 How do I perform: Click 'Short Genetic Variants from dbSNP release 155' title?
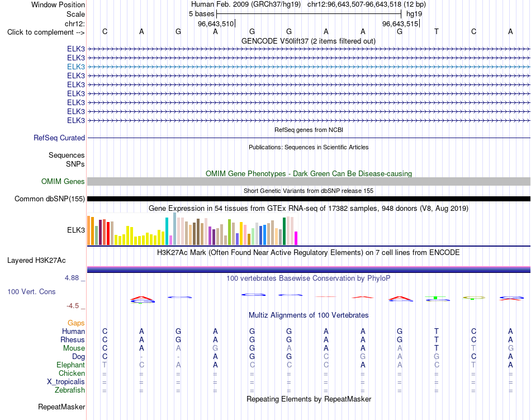tap(309, 191)
